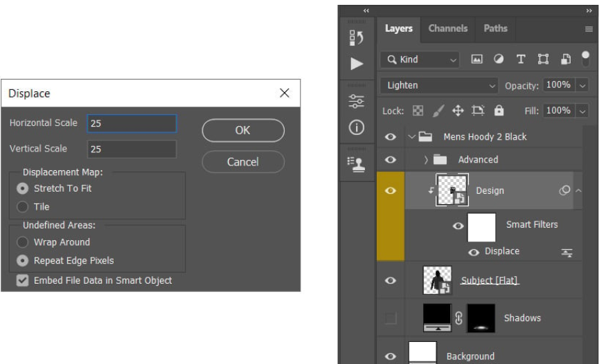Click the search icon in Kind filter
The image size is (606, 364).
(x=391, y=60)
